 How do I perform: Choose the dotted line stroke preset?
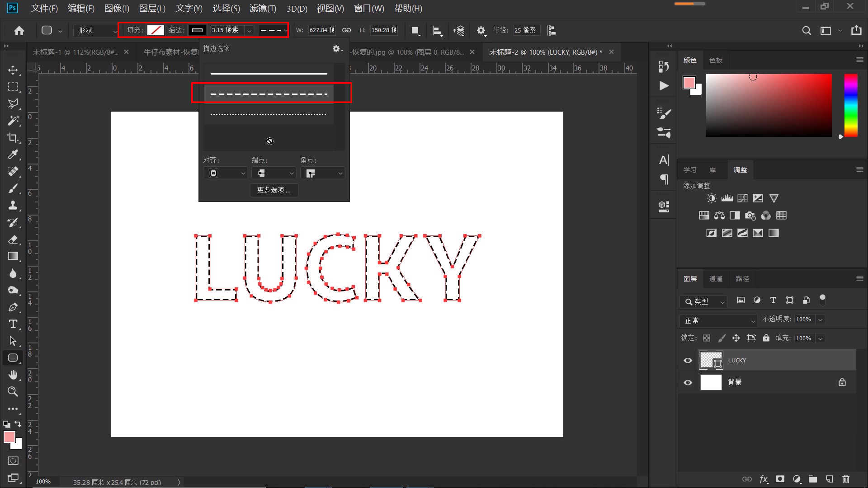pyautogui.click(x=269, y=114)
